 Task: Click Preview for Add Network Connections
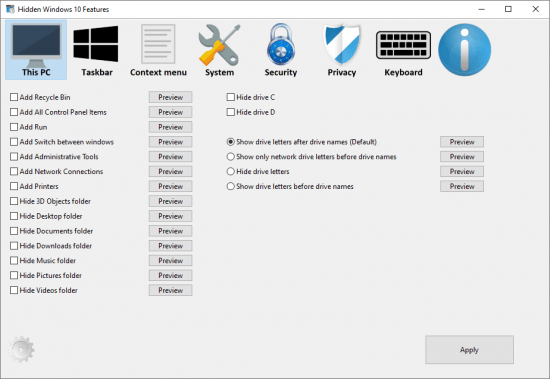point(170,171)
